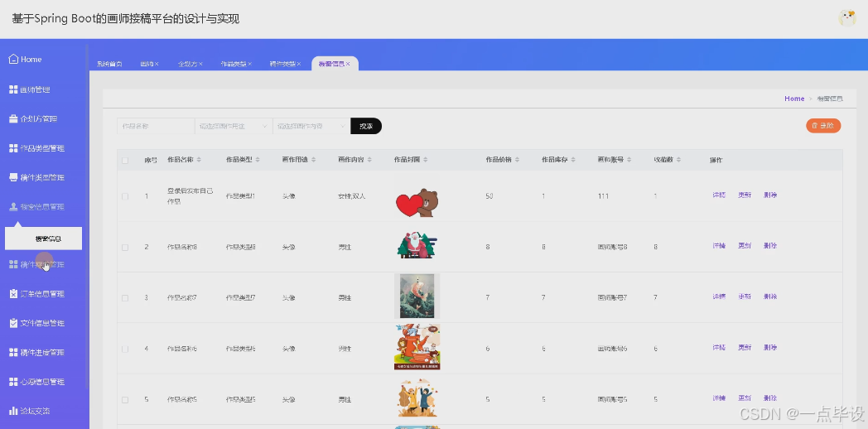Click 删除 for row 4 作品名称6

click(x=770, y=348)
